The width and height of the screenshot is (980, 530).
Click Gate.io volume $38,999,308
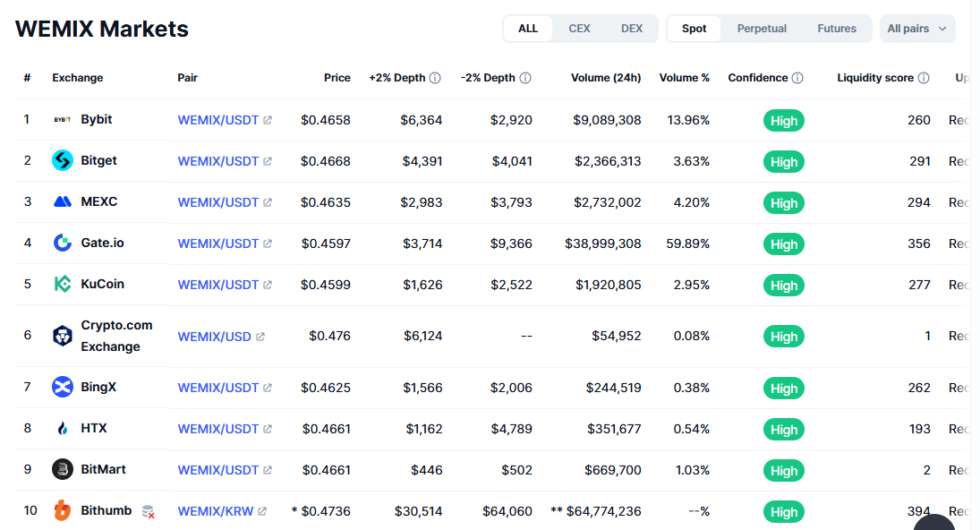(603, 244)
